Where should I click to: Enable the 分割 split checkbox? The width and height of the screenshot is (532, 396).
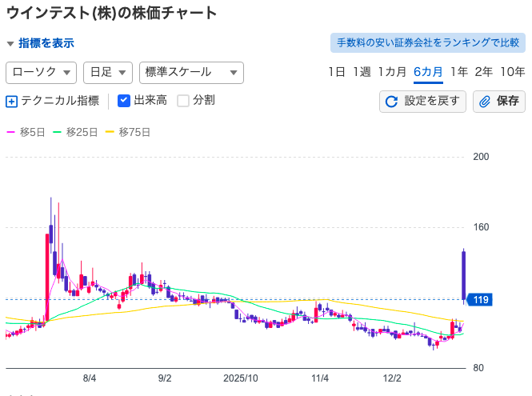pos(183,101)
